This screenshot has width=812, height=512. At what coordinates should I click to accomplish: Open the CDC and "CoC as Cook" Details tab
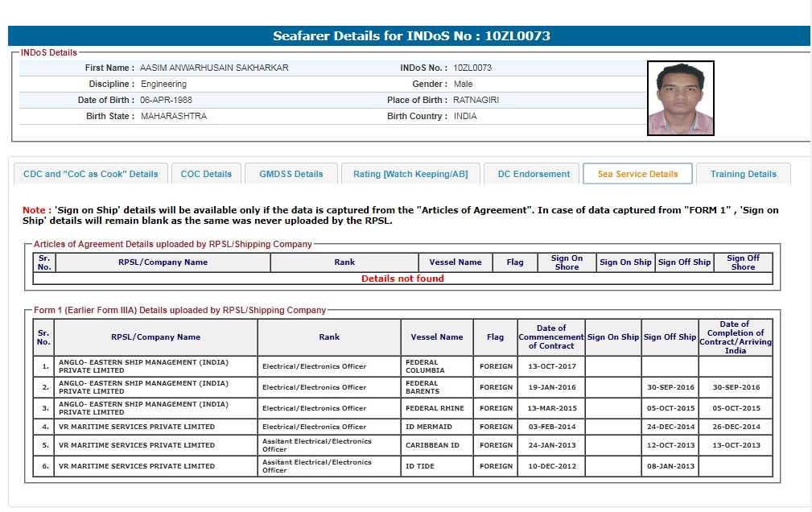91,174
